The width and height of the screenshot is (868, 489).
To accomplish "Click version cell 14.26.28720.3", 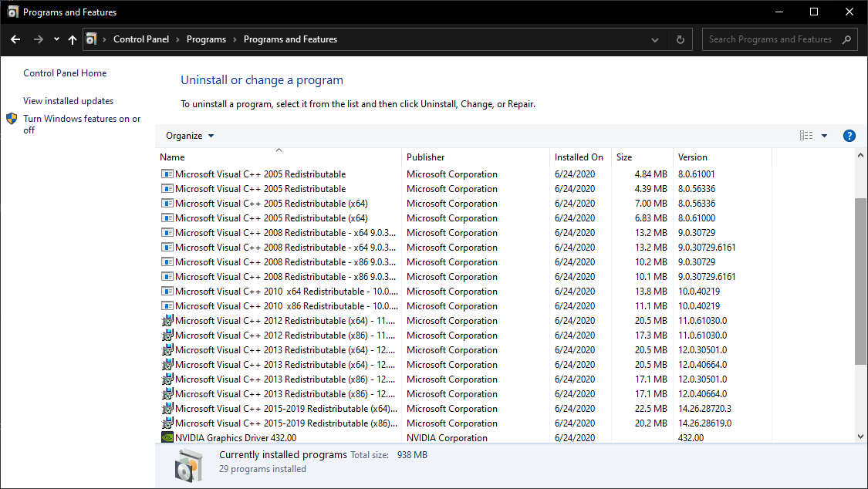I will point(704,408).
